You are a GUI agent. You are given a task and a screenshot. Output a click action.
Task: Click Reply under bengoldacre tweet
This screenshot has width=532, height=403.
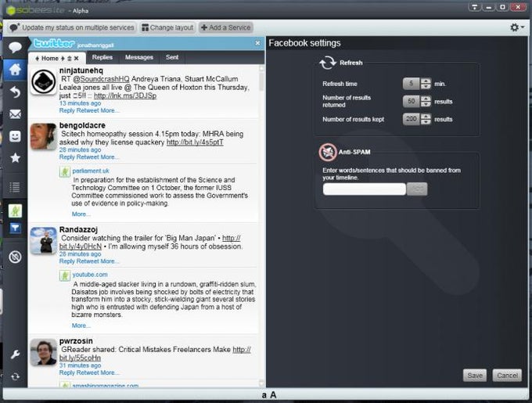(66, 157)
